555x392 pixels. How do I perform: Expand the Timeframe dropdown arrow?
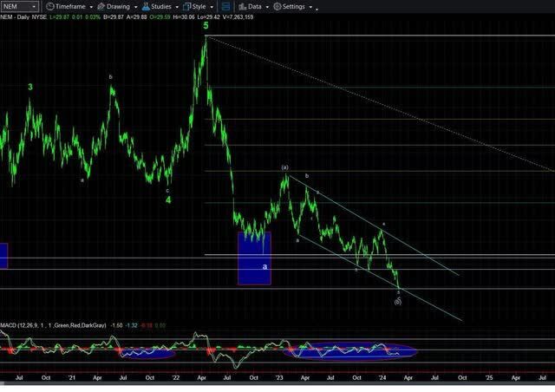tap(91, 7)
